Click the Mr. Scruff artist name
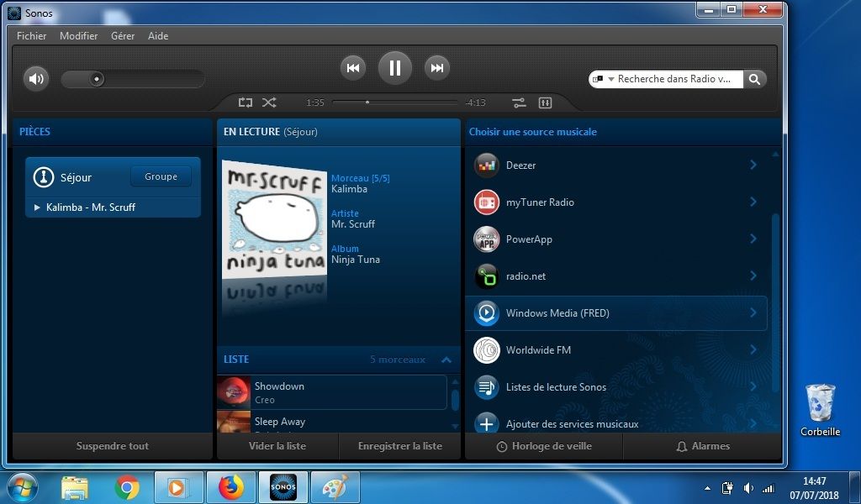This screenshot has width=861, height=504. click(353, 224)
